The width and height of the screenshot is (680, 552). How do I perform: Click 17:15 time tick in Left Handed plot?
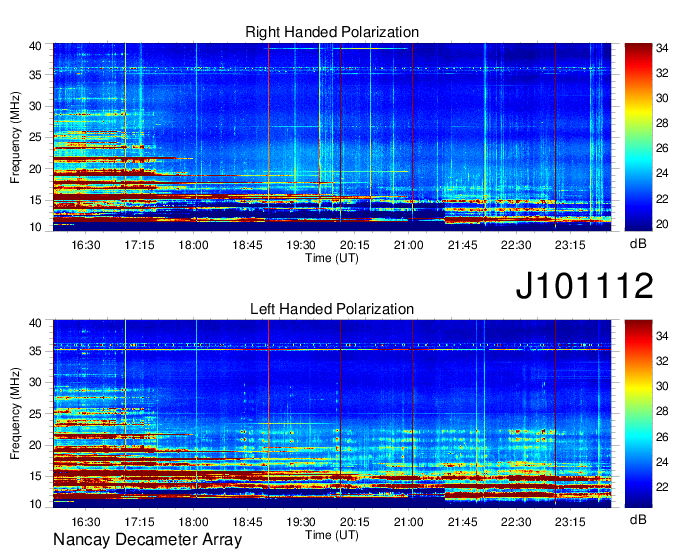coord(140,522)
